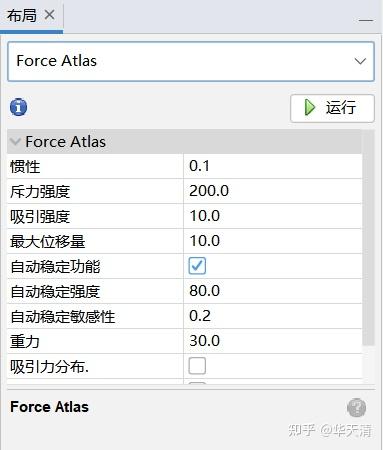Toggle the partially visible checkbox below 吸引力分布

[x=197, y=383]
